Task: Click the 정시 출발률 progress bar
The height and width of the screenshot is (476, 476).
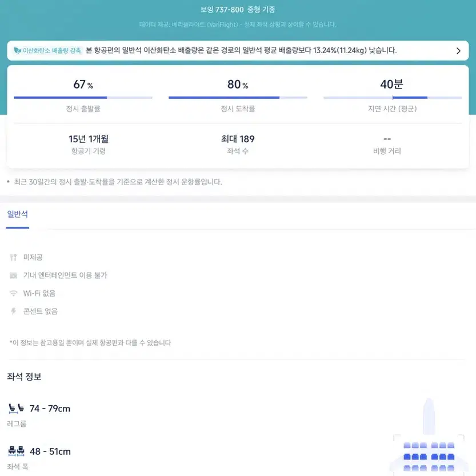Action: pos(83,98)
